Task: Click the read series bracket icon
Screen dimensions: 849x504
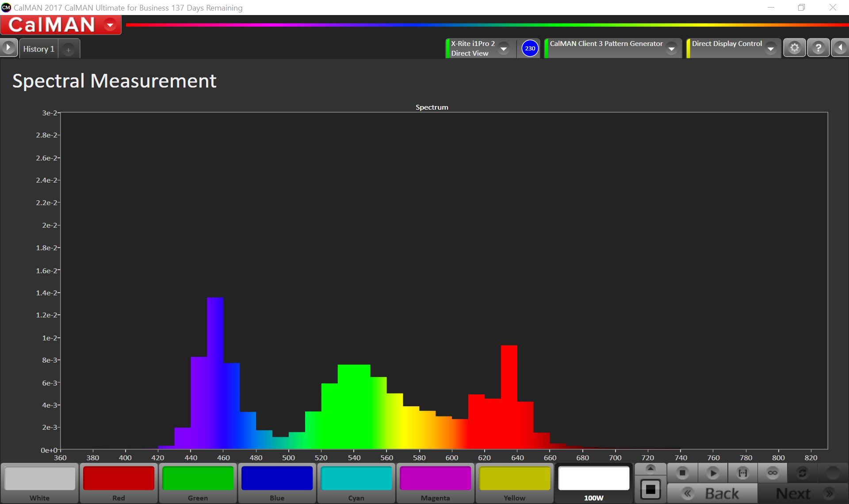Action: [x=743, y=473]
